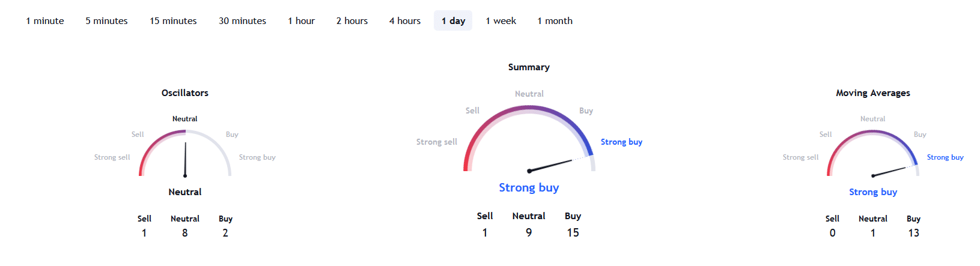Select the 30 minutes timeframe tab
The image size is (980, 266).
(x=242, y=21)
